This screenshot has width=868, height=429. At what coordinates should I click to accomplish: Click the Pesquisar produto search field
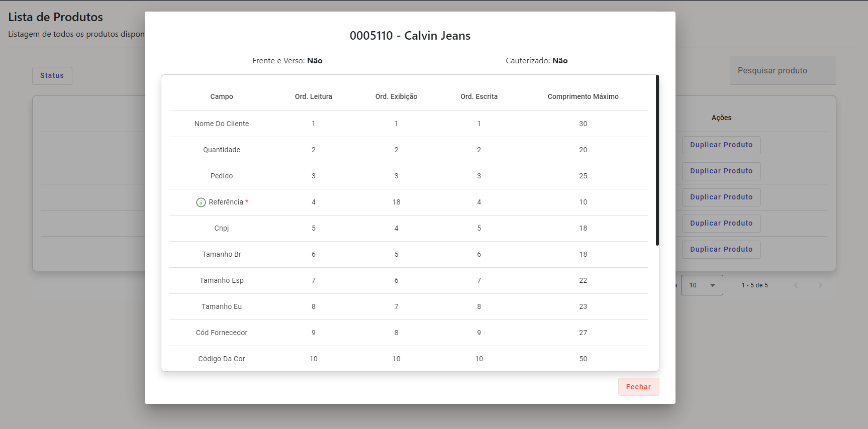coord(782,71)
